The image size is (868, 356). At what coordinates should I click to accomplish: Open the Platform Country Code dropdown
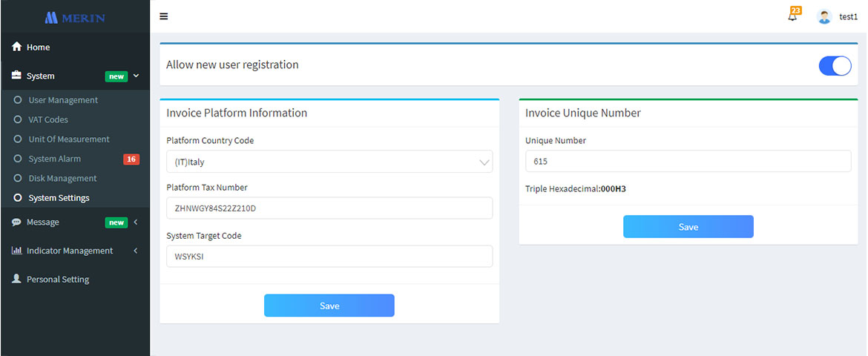point(329,162)
